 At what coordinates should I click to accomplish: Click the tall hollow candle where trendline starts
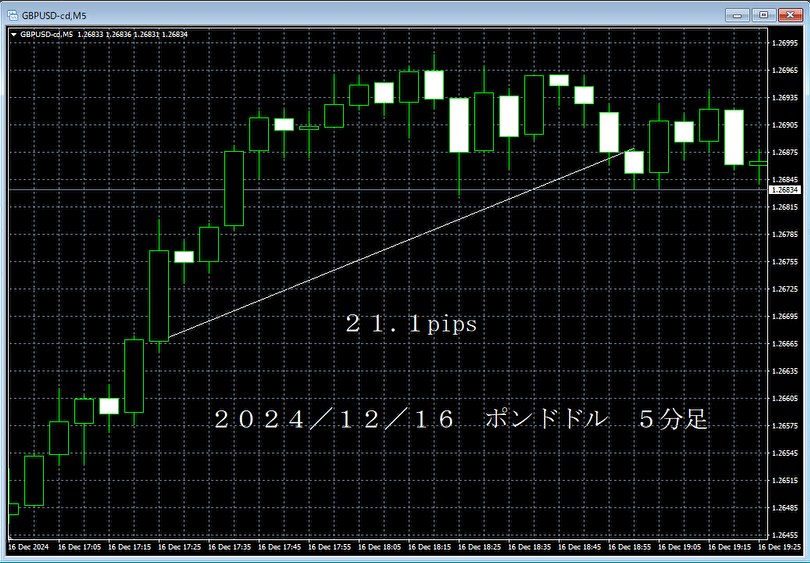tap(159, 296)
